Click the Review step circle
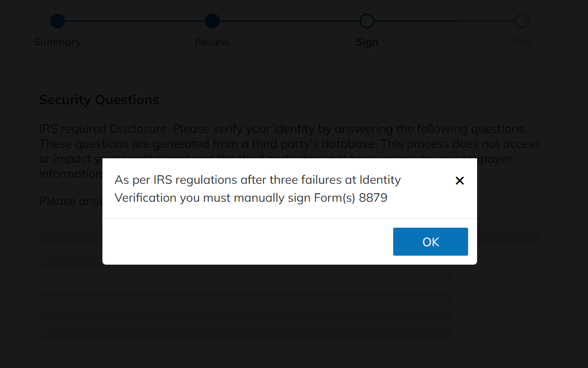Image resolution: width=588 pixels, height=368 pixels. [x=212, y=21]
